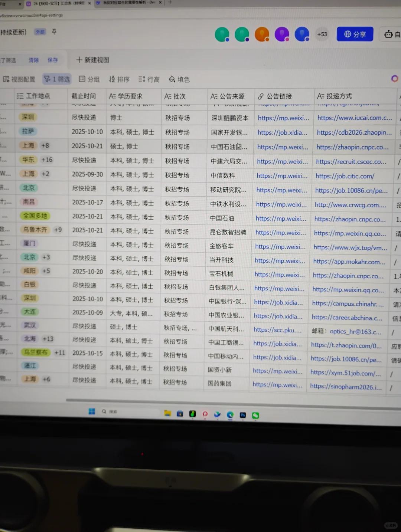Open the blue collaborator avatar
This screenshot has width=401, height=532.
tap(302, 34)
